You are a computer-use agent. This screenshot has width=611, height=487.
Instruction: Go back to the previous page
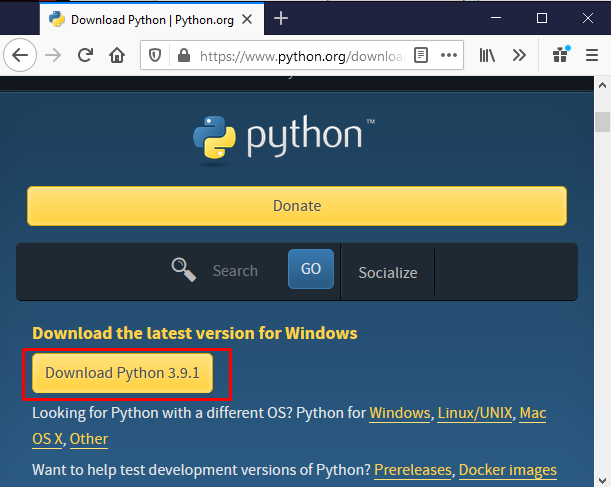pos(20,56)
